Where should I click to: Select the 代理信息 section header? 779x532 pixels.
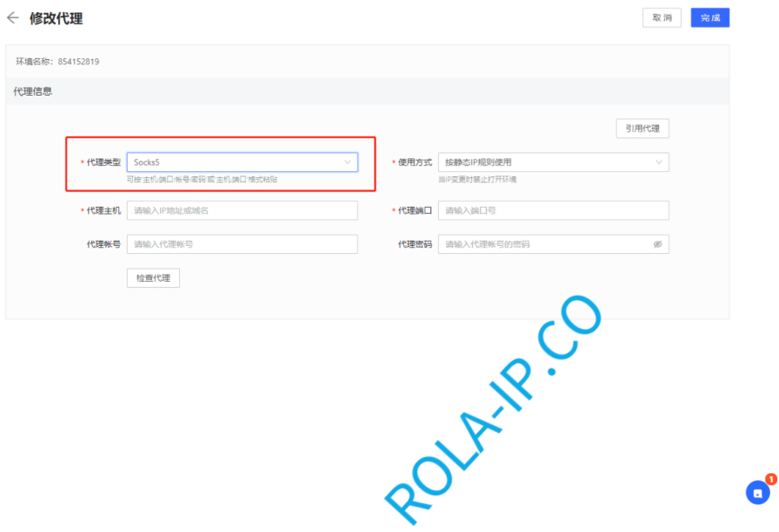[33, 91]
